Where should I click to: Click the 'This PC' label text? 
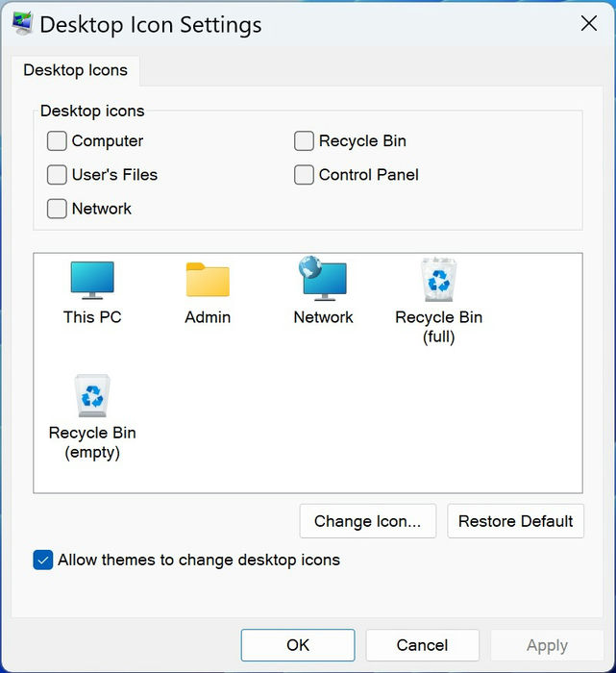(92, 317)
